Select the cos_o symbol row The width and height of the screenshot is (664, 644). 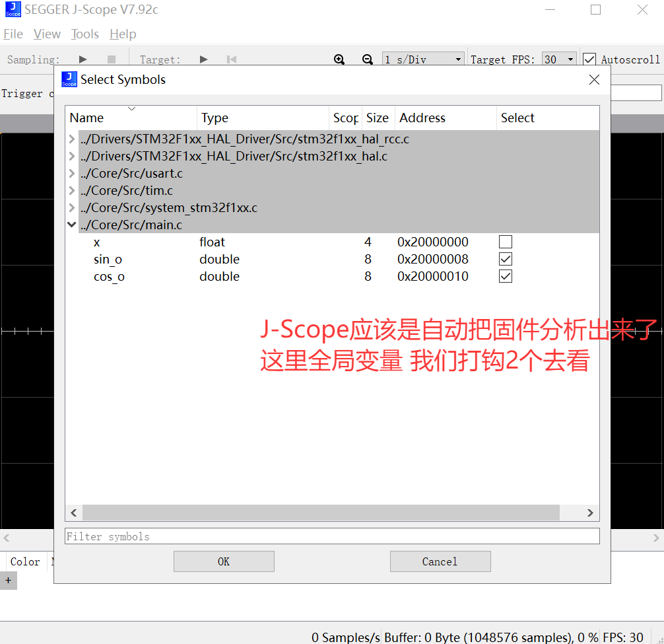click(x=333, y=276)
